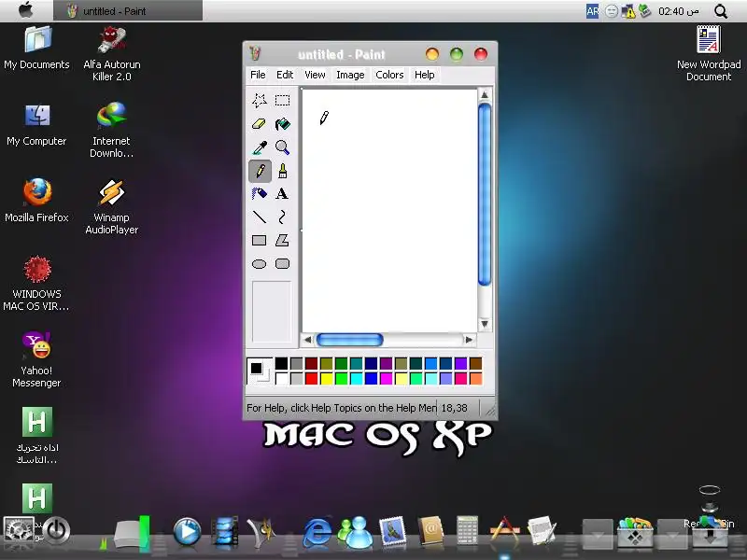Choose the Ellipse shape tool

pyautogui.click(x=260, y=264)
